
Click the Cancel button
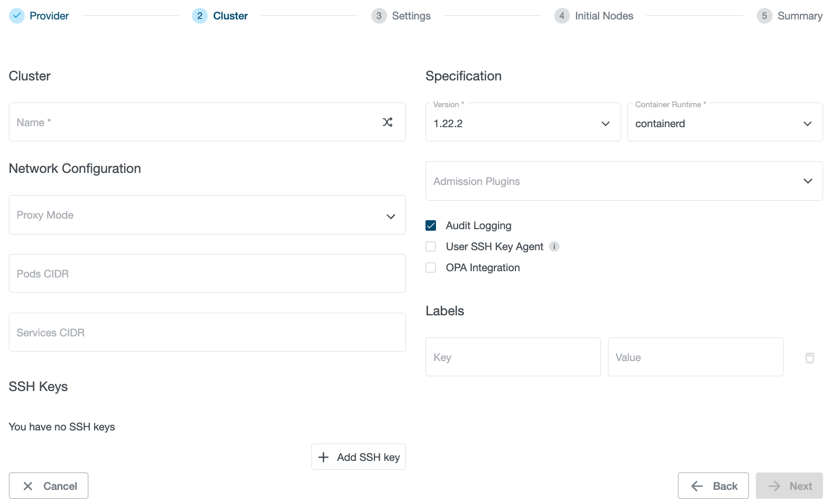point(48,486)
